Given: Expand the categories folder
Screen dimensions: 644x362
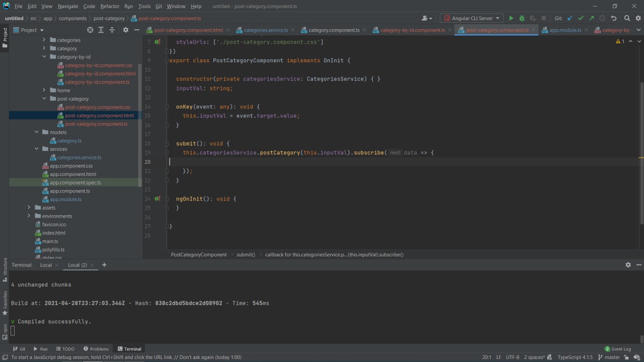Looking at the screenshot, I should pos(44,40).
